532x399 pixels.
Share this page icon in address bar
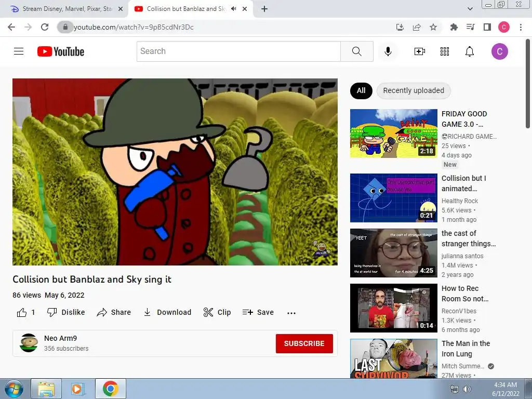click(x=417, y=27)
